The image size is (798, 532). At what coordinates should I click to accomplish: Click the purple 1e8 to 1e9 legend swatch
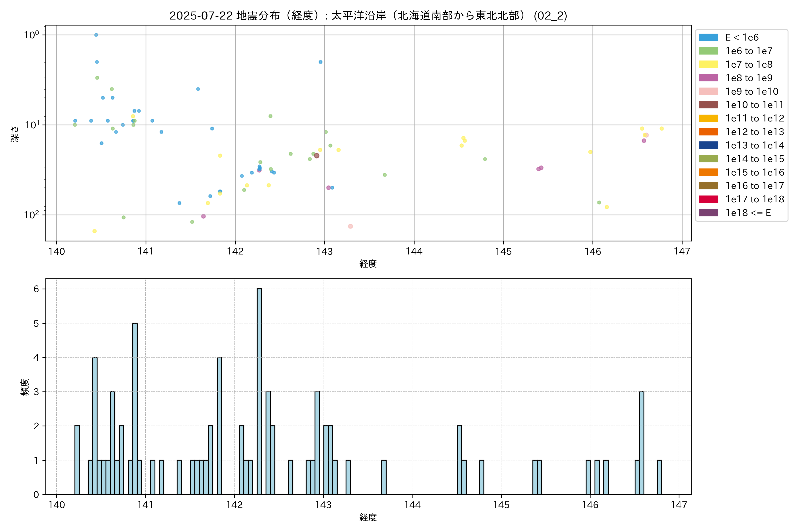click(x=708, y=78)
